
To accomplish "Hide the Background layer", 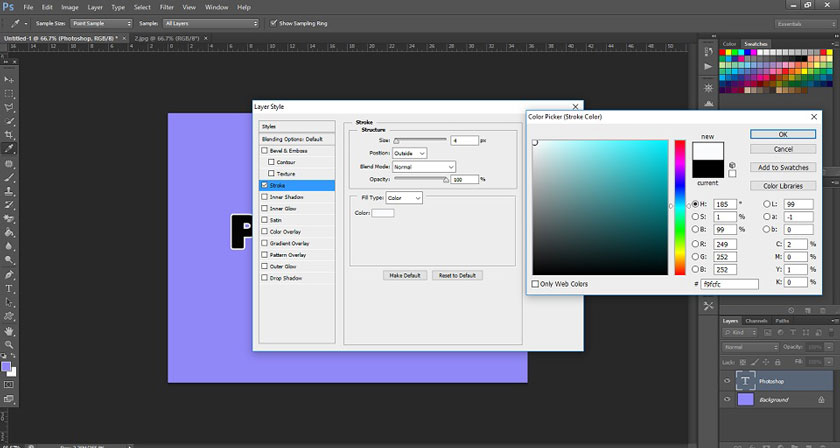I will pos(727,400).
